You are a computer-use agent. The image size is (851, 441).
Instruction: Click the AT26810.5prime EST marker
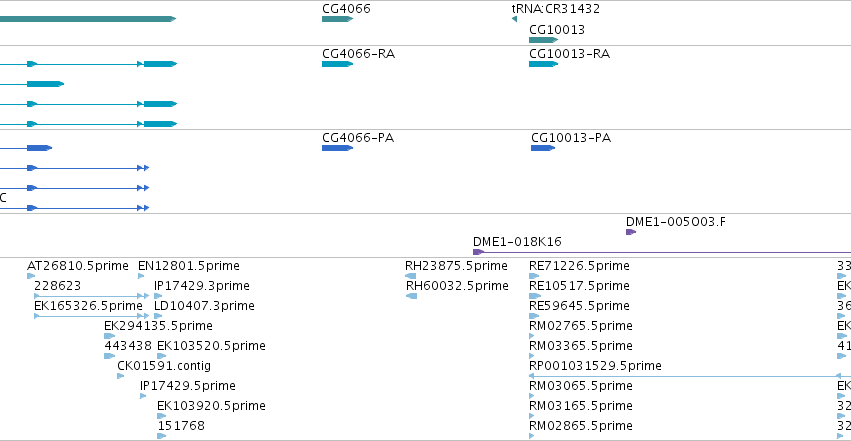(x=31, y=276)
